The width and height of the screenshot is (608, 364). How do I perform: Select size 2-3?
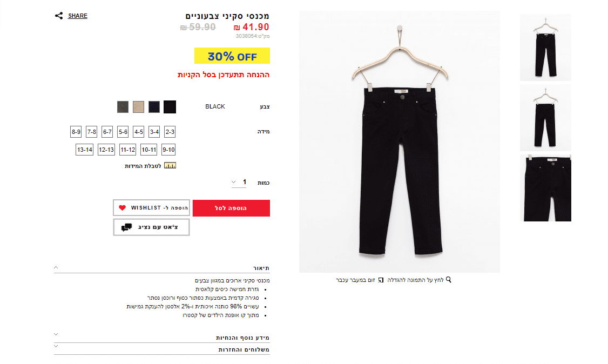[x=170, y=132]
